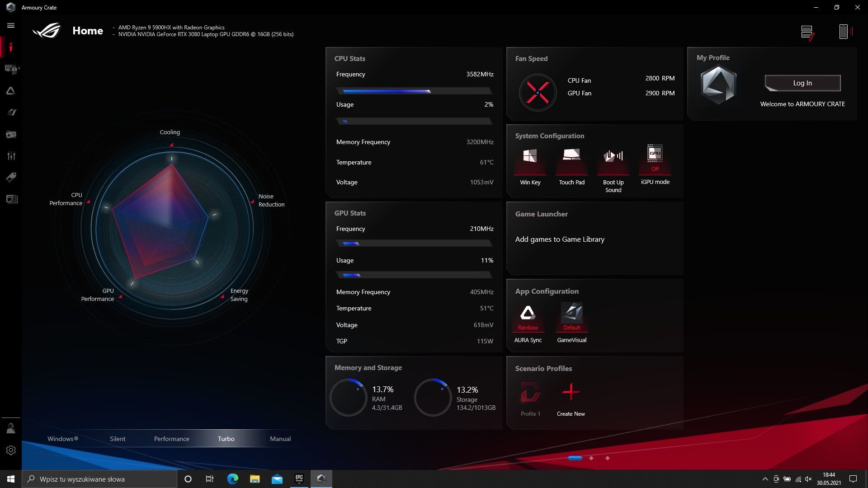Click the CPU Fan 2800 RPM reading
This screenshot has width=868, height=488.
[x=660, y=78]
